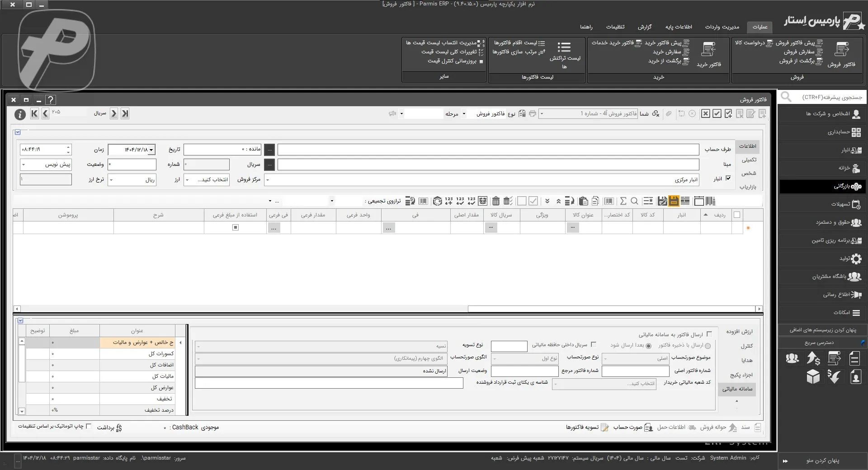Open the Operations (عملیات) ribbon tab
The height and width of the screenshot is (470, 868).
pos(760,27)
